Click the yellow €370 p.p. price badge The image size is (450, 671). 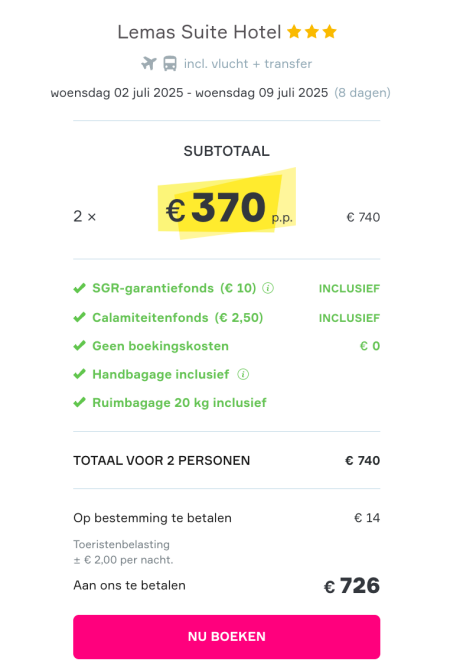[x=227, y=204]
